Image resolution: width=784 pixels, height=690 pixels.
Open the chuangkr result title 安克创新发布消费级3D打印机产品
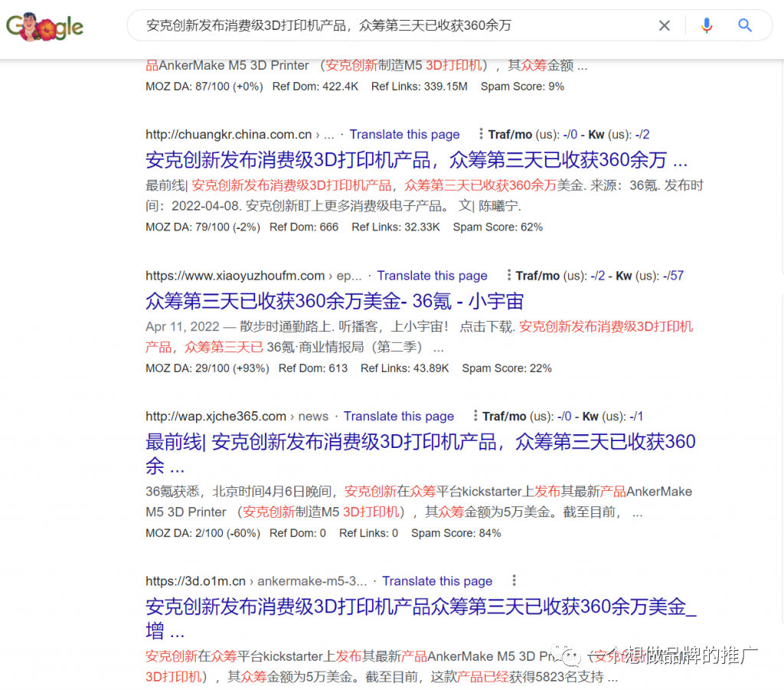click(416, 160)
